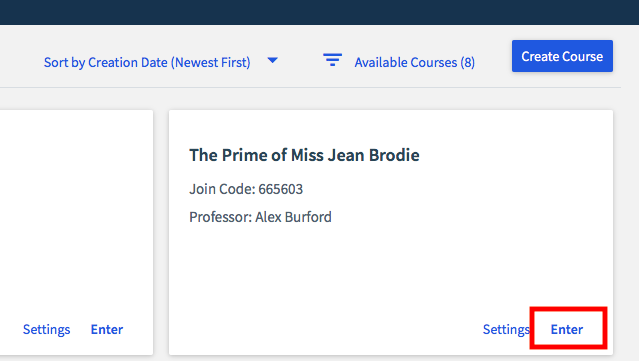This screenshot has width=639, height=361.
Task: Open Settings for Miss Jean Brodie course
Action: 506,329
